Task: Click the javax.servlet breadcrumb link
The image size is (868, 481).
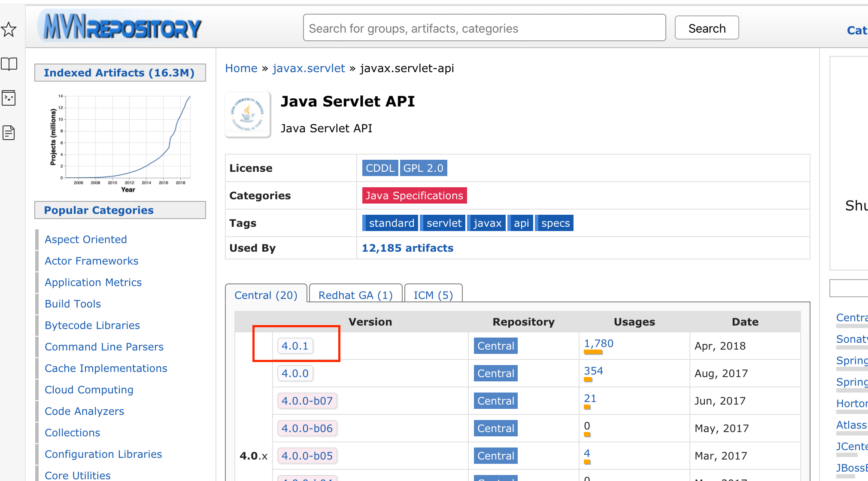Action: (308, 68)
